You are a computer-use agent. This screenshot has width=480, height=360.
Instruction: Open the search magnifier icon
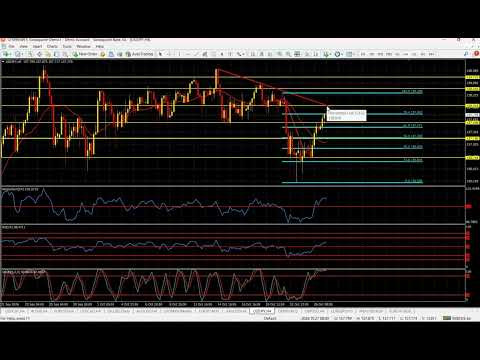466,54
